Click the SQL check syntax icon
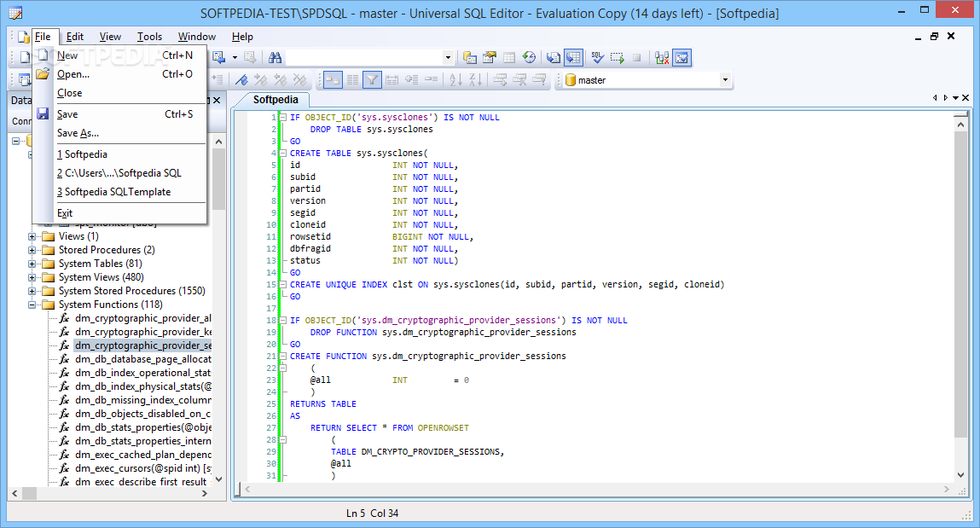 [x=598, y=58]
